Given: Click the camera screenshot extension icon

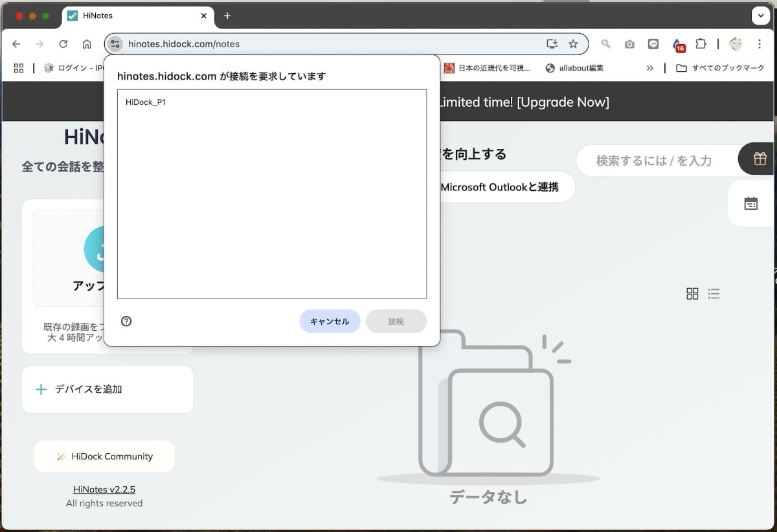Looking at the screenshot, I should pos(629,44).
